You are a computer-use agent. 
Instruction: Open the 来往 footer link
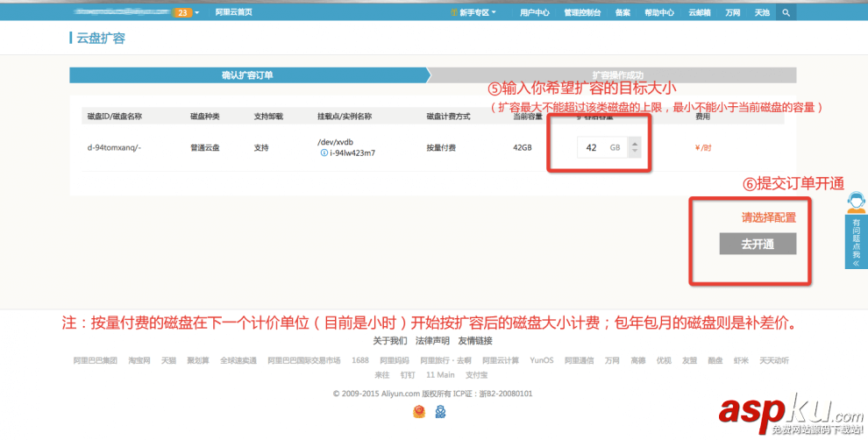pyautogui.click(x=382, y=374)
